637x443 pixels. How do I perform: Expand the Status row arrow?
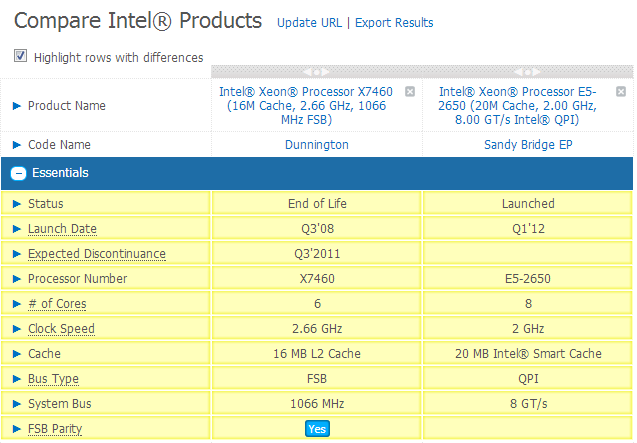17,204
